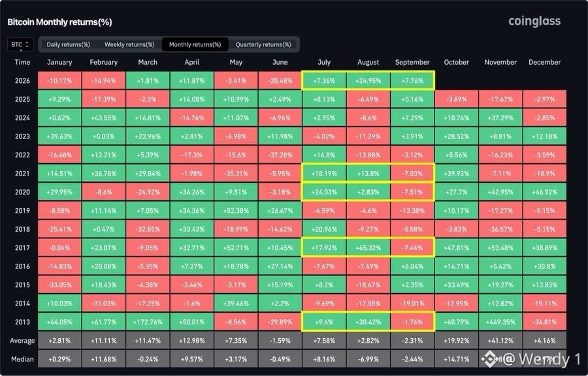This screenshot has height=376, width=588.
Task: Select the 2013 March +172.76% cell
Action: [148, 322]
